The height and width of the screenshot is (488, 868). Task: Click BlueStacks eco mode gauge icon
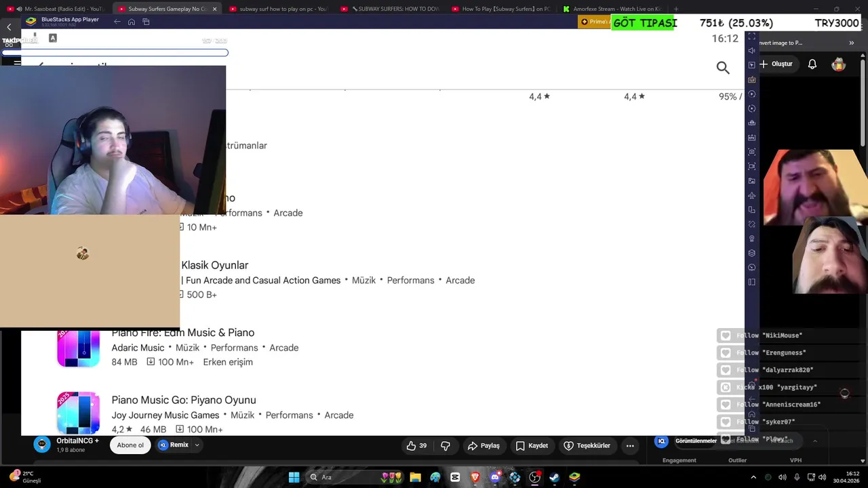tap(751, 267)
